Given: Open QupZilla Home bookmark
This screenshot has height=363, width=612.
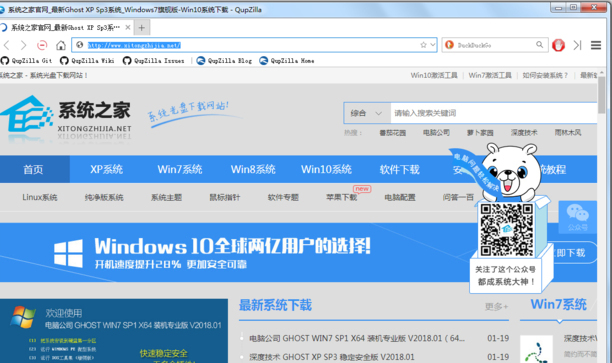Looking at the screenshot, I should click(x=287, y=60).
